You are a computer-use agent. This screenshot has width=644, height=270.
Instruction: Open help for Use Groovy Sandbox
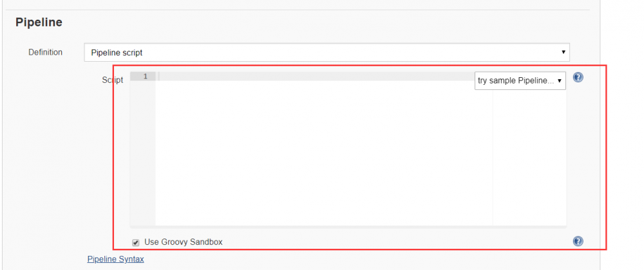(578, 242)
